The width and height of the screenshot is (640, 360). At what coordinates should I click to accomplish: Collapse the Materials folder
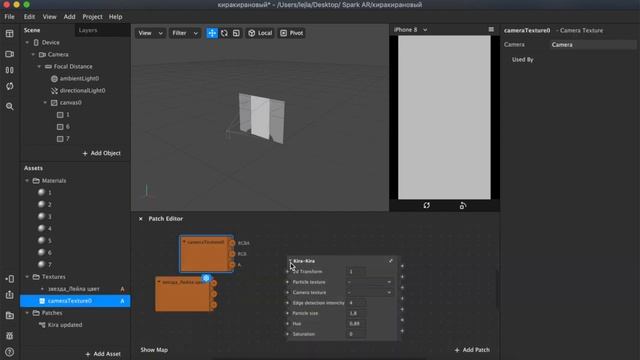click(x=27, y=180)
